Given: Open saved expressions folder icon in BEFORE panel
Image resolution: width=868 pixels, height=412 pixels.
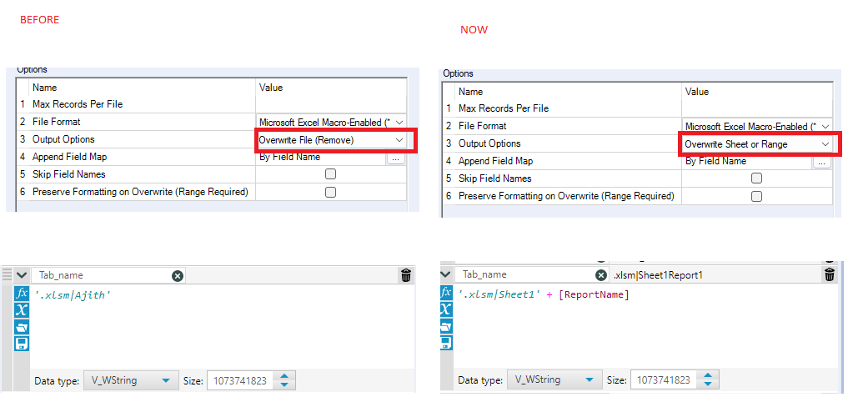Looking at the screenshot, I should tap(23, 326).
